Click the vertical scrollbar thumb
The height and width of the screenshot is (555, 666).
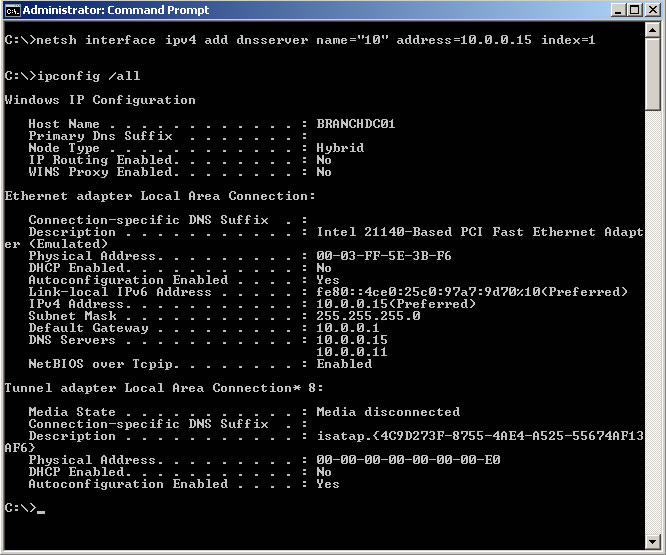point(652,74)
